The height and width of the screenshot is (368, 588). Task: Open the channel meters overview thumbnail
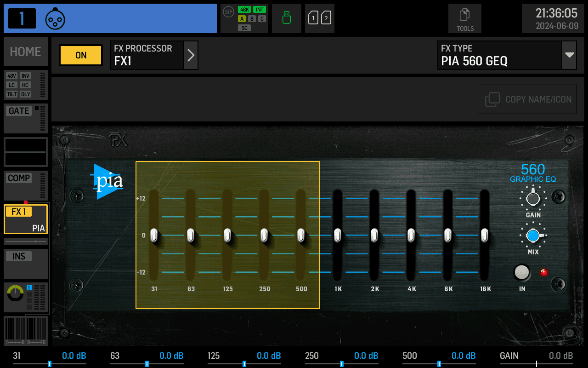pos(26,331)
